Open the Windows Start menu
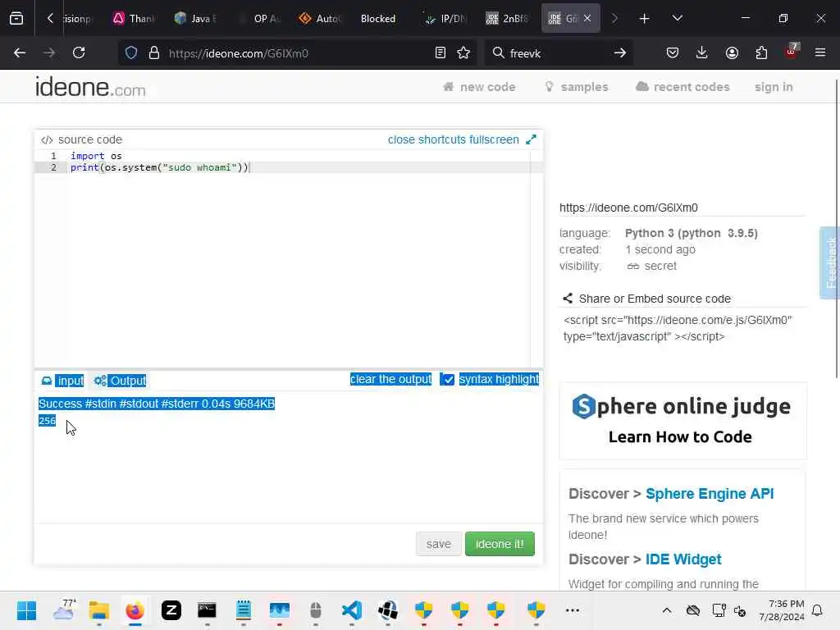 point(26,610)
